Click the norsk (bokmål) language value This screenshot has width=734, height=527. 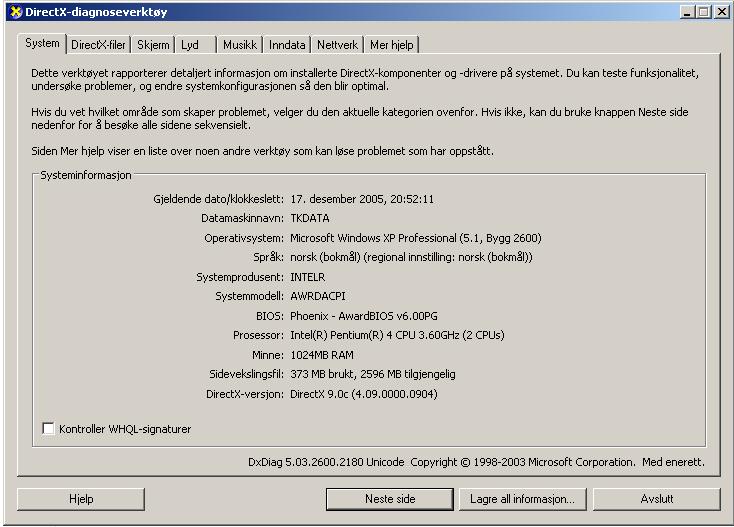point(411,257)
